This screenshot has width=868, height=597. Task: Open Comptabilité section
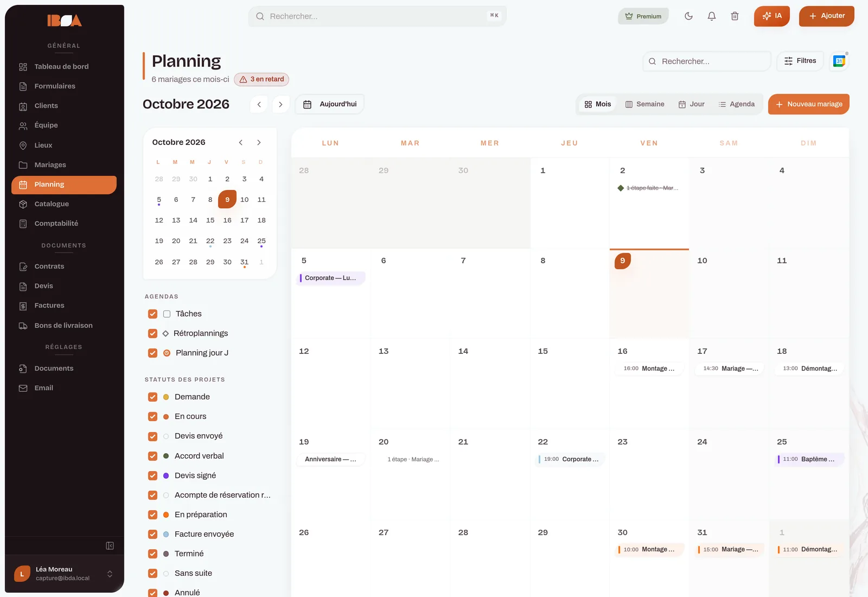coord(64,224)
